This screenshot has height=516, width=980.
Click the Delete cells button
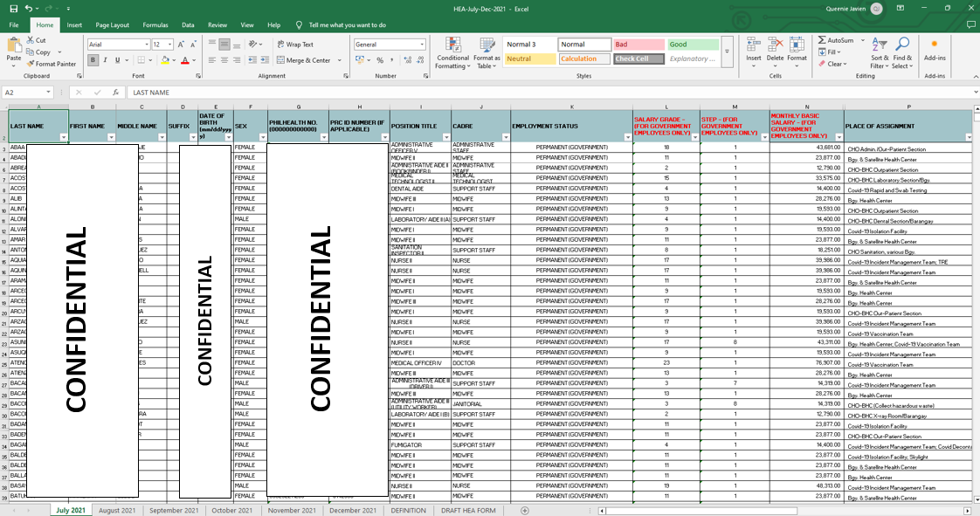click(775, 51)
